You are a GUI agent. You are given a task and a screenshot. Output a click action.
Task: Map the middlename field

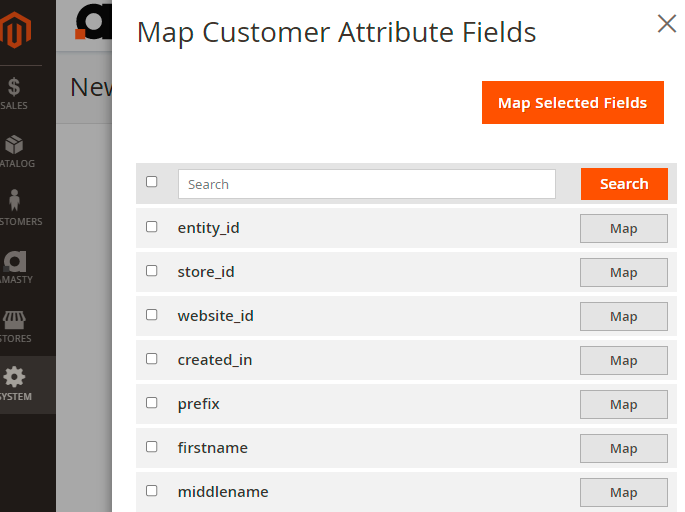(x=623, y=492)
